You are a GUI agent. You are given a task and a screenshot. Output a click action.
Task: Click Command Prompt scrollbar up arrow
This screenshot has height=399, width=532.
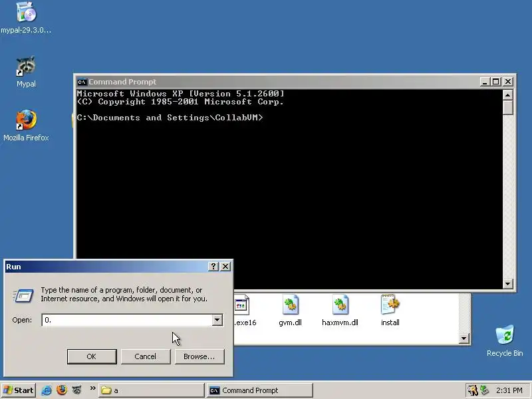click(x=507, y=94)
